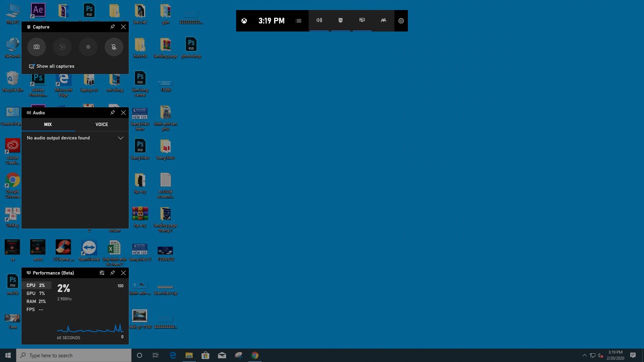
Task: Toggle the microphone mute in Capture widget
Action: click(x=114, y=47)
